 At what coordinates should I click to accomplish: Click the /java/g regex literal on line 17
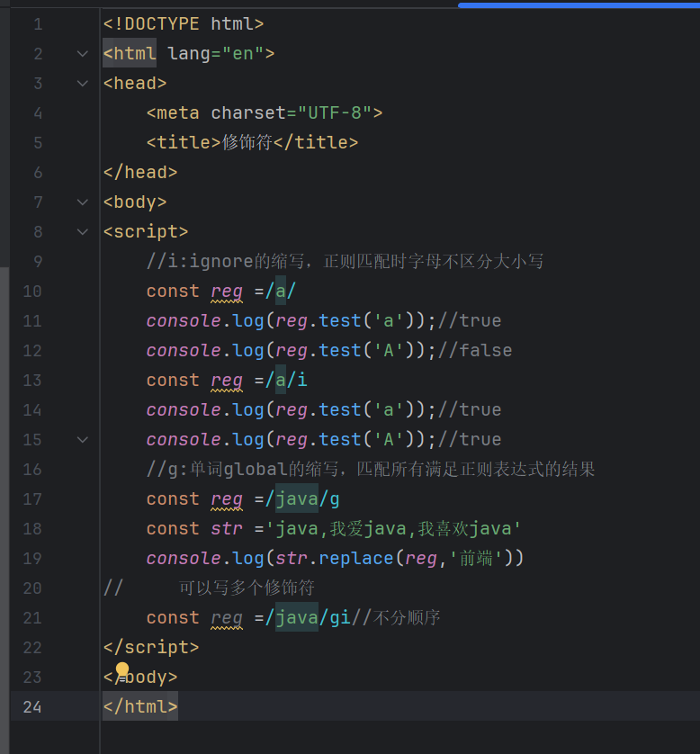[x=302, y=499]
